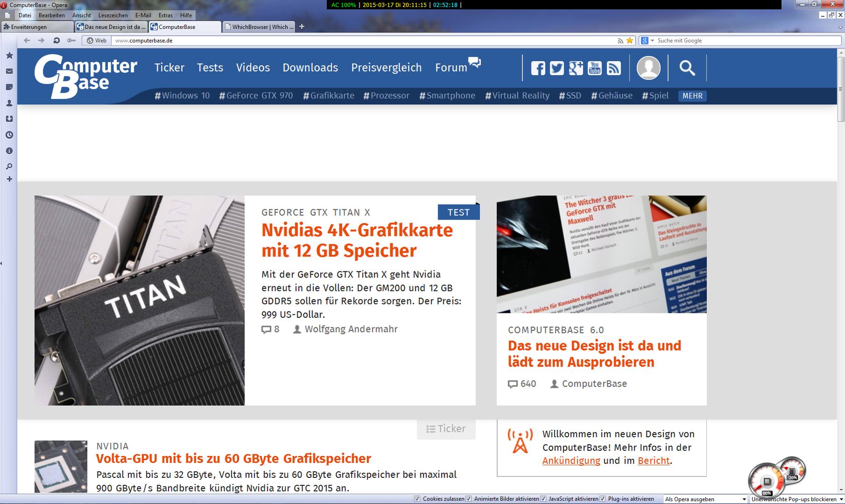Open the password manager key icon
Image resolution: width=845 pixels, height=504 pixels.
tap(71, 41)
